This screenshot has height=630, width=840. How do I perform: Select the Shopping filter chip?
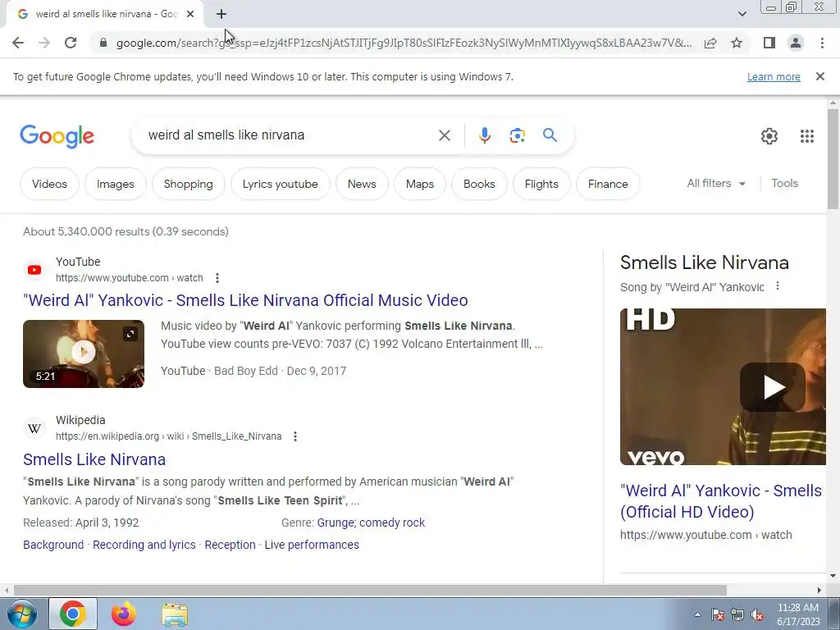coord(188,184)
